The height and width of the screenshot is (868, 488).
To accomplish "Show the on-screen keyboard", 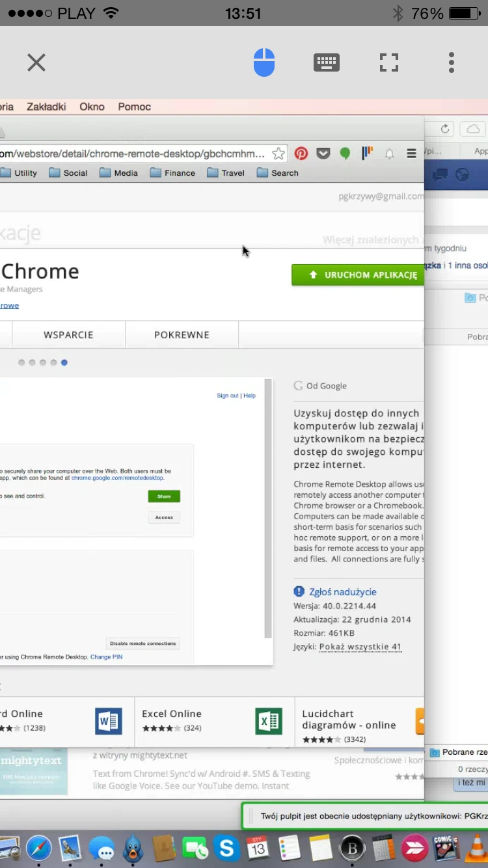I will (x=327, y=62).
